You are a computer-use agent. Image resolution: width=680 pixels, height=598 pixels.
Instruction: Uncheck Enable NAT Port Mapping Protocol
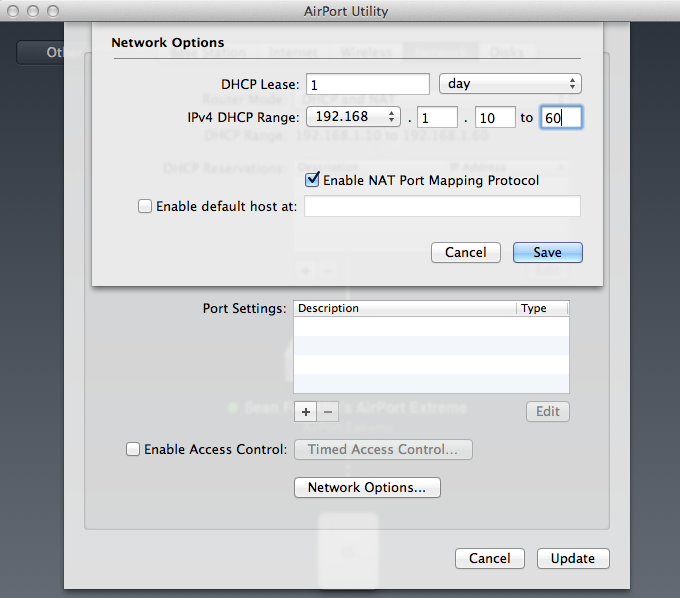pos(312,180)
